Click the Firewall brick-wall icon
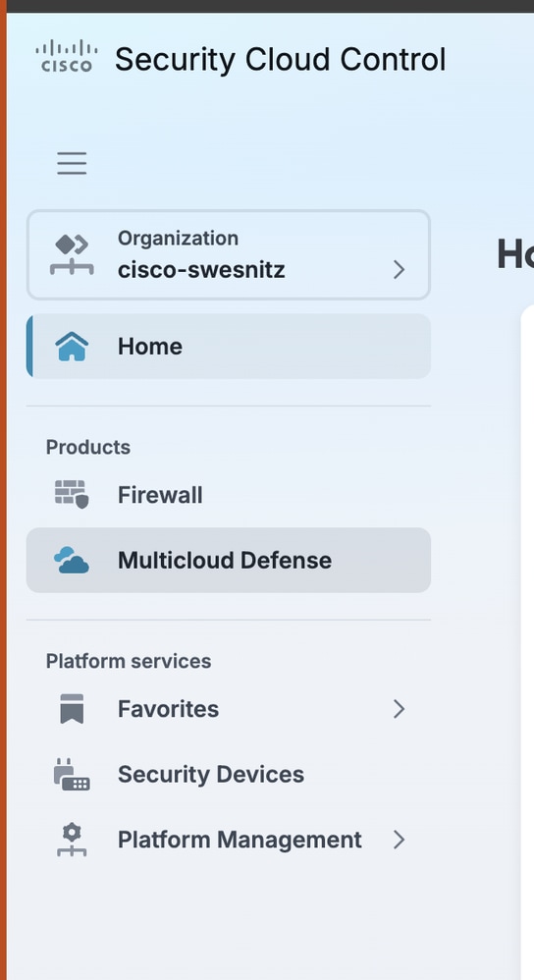The image size is (534, 980). click(x=72, y=494)
